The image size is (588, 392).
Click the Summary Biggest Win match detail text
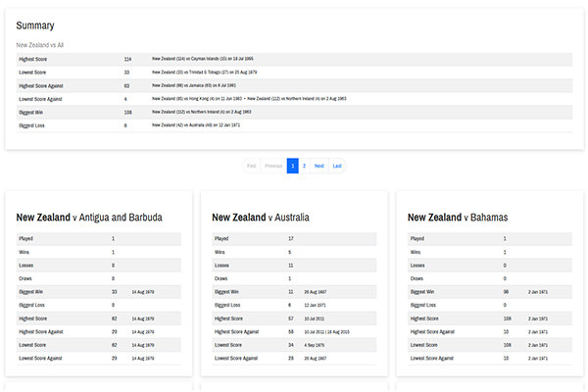(201, 112)
